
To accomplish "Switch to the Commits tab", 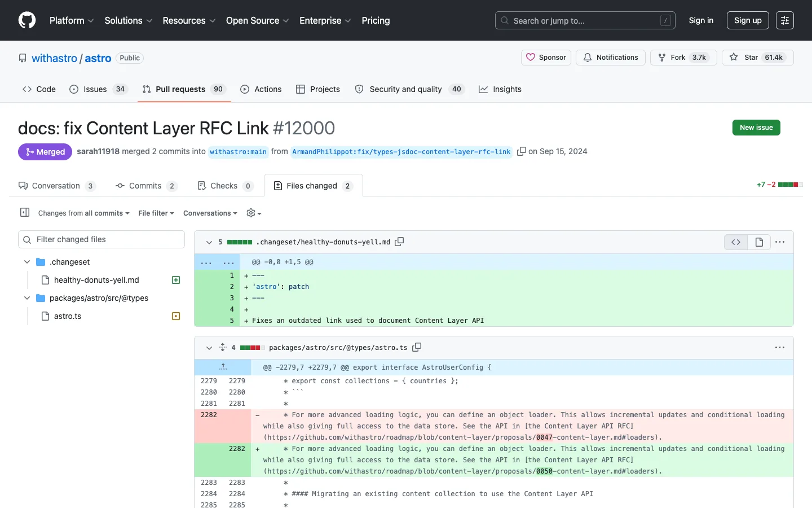I will (147, 186).
